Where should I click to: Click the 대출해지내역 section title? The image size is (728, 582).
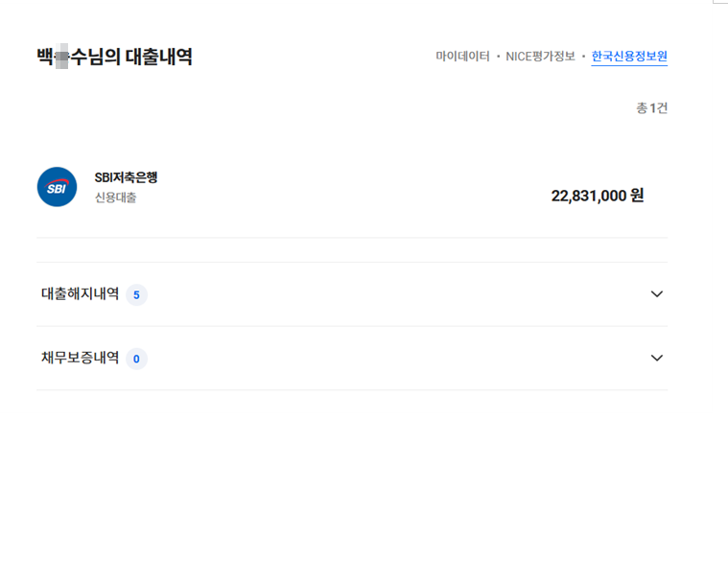(x=81, y=293)
